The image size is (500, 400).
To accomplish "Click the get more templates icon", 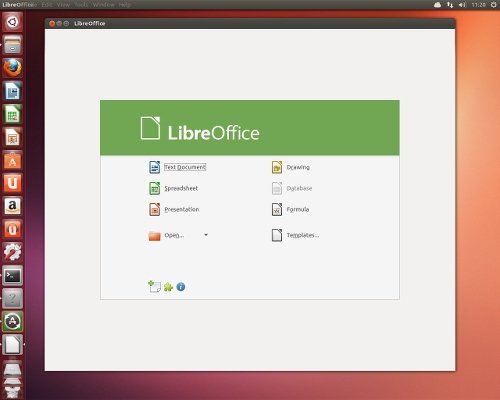I will point(154,286).
